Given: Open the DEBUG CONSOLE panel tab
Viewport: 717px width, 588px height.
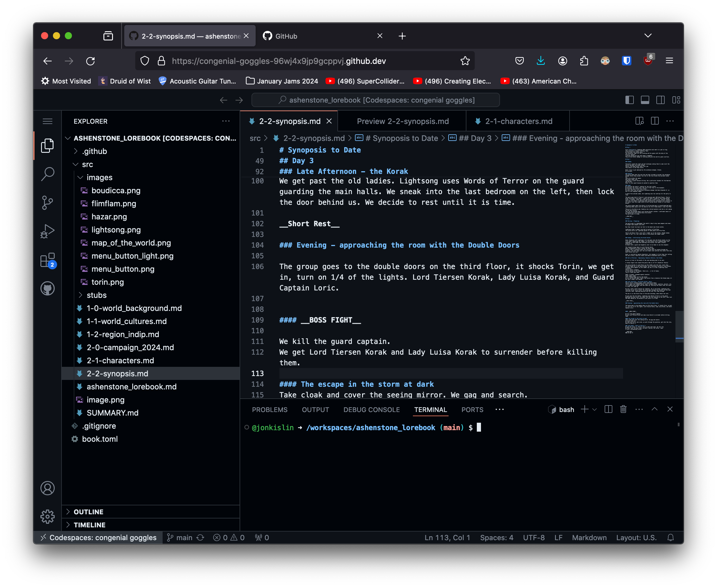Looking at the screenshot, I should pyautogui.click(x=371, y=410).
